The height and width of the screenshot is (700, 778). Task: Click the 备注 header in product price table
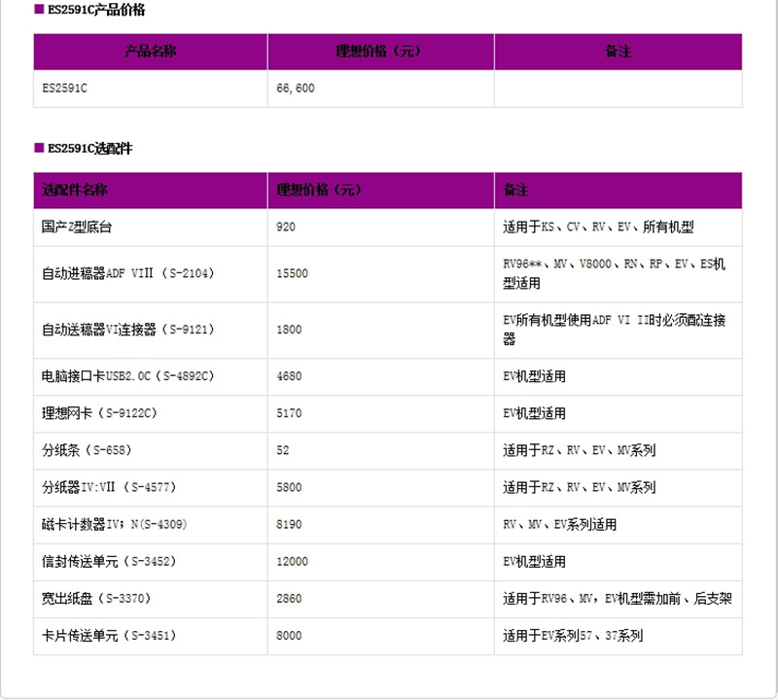pyautogui.click(x=619, y=52)
